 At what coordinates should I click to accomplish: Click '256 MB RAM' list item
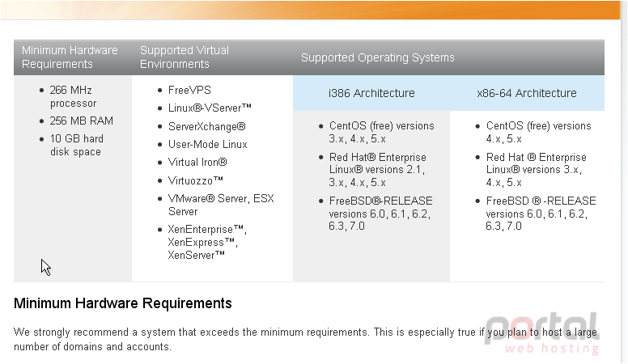tap(81, 121)
